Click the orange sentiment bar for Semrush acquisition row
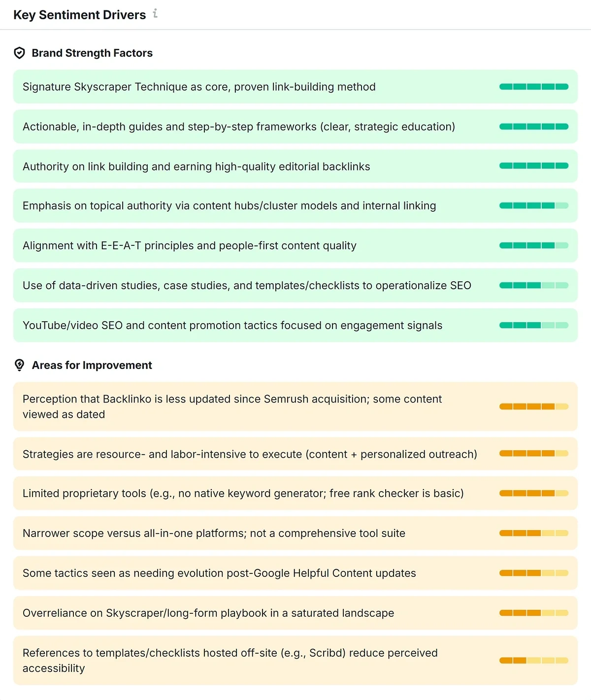Image resolution: width=591 pixels, height=700 pixels. 533,406
